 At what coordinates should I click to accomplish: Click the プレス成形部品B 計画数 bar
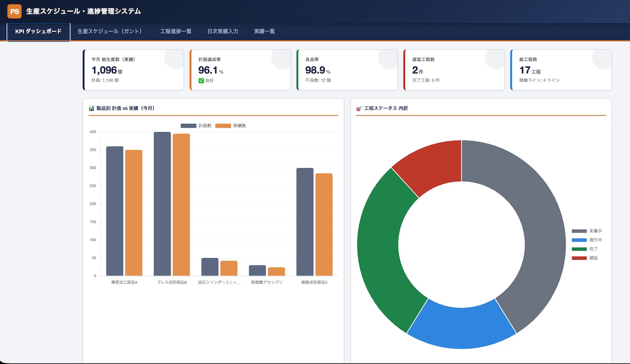(162, 204)
